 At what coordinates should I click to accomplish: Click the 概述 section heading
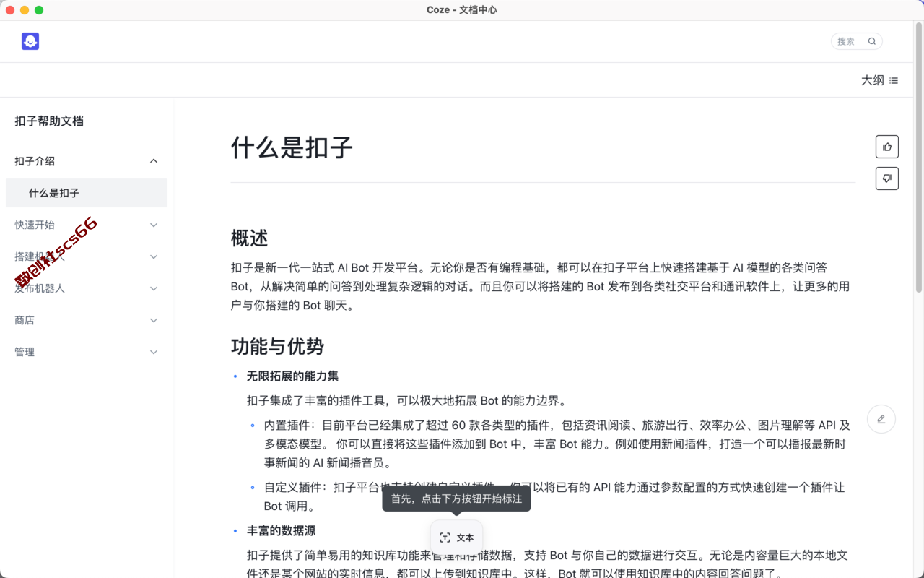[x=250, y=238]
